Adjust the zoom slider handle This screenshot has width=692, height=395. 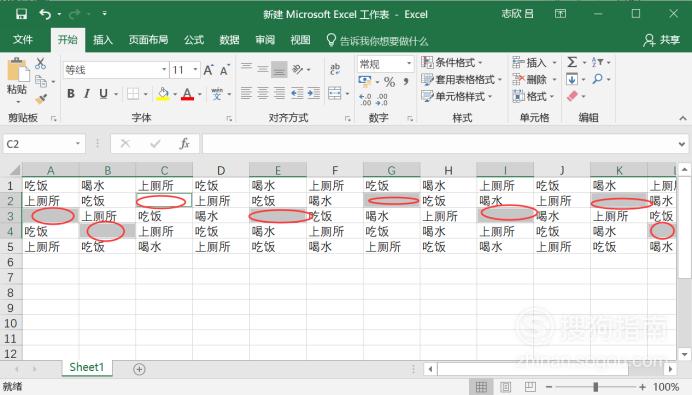596,387
